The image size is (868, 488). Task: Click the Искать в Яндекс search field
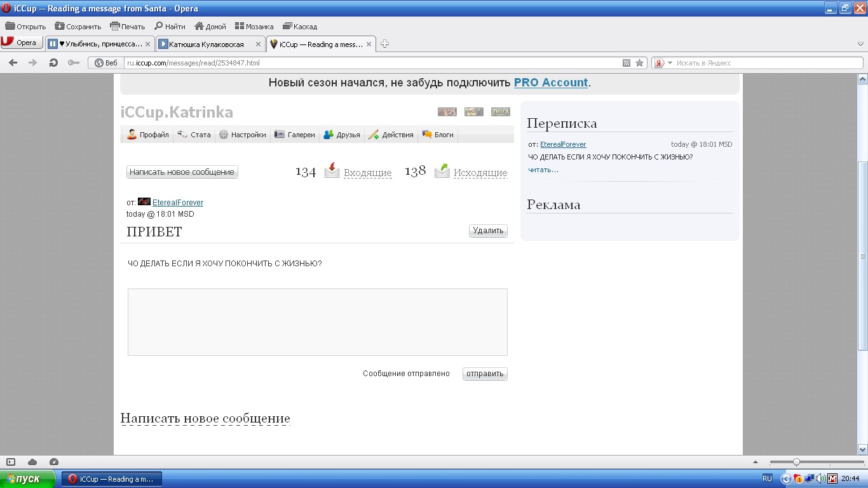768,63
